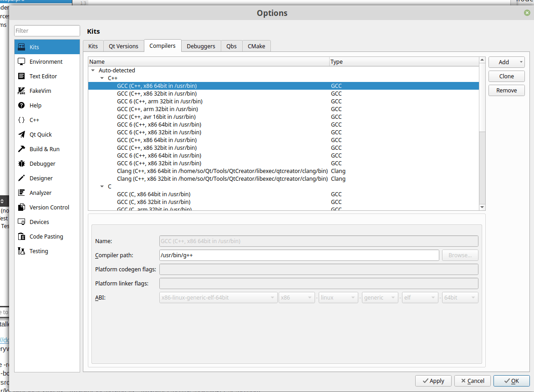Open Debugger settings with bug icon
Viewport: 534px width, 392px height.
(x=21, y=164)
